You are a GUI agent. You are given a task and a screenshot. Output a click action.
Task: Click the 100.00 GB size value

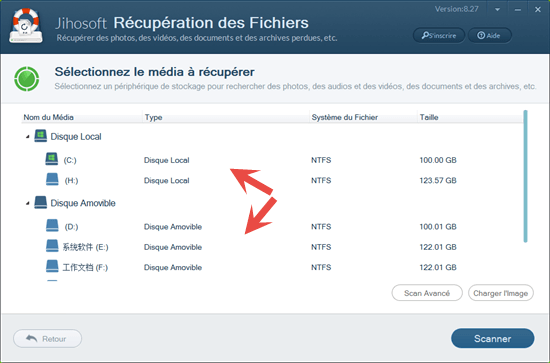click(x=438, y=160)
